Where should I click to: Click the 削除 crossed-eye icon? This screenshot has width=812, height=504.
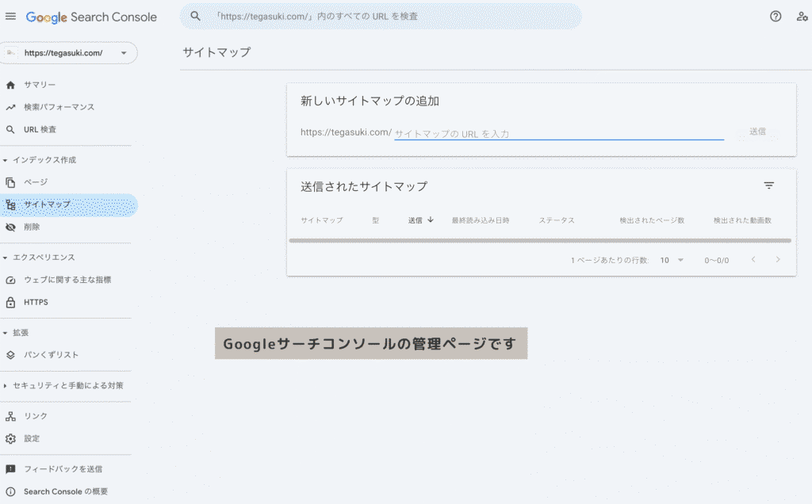coord(10,227)
